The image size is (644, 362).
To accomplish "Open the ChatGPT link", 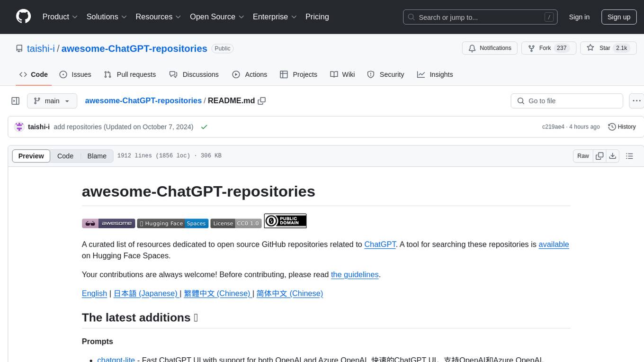I will [380, 244].
